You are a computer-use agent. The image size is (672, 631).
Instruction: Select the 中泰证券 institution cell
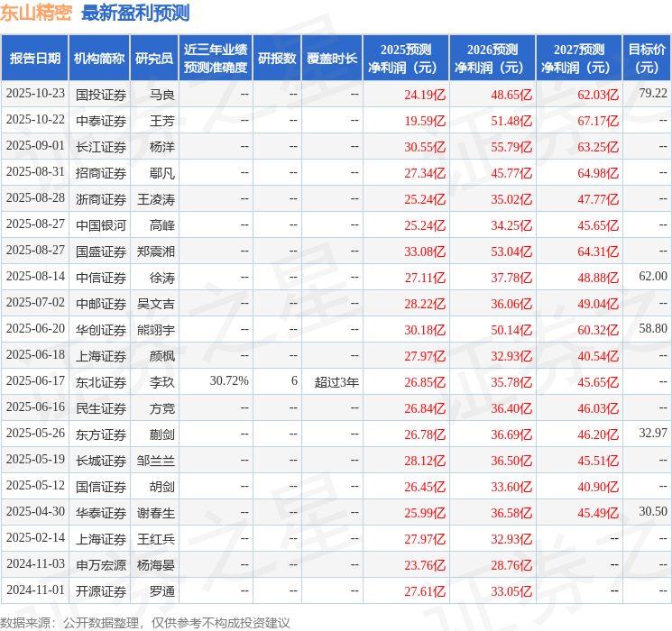coord(101,121)
